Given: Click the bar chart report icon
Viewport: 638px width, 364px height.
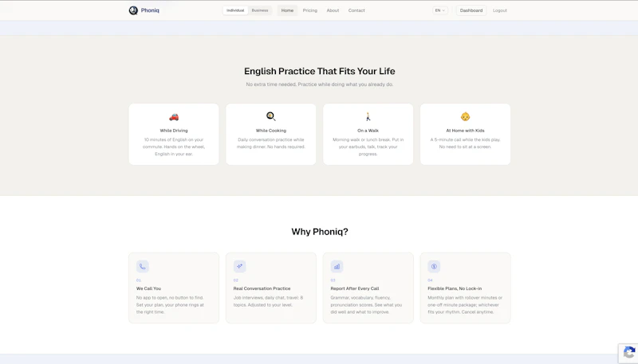Looking at the screenshot, I should pyautogui.click(x=337, y=267).
